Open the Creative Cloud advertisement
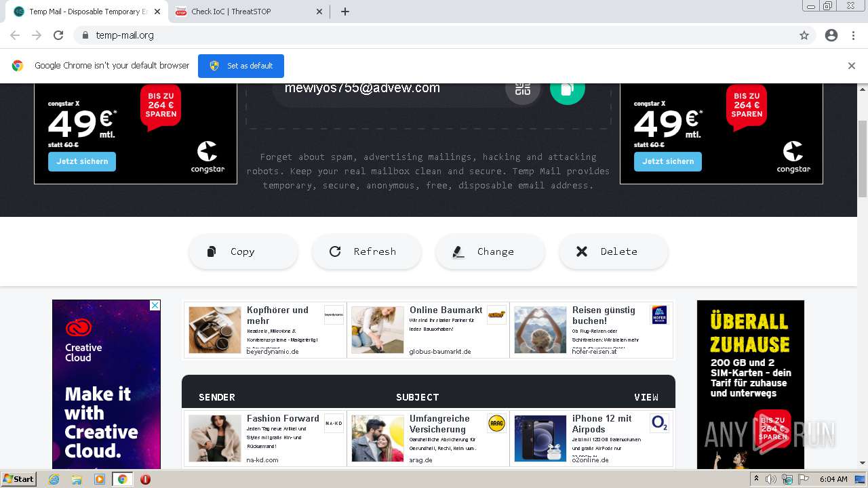The height and width of the screenshot is (488, 868). [x=106, y=385]
